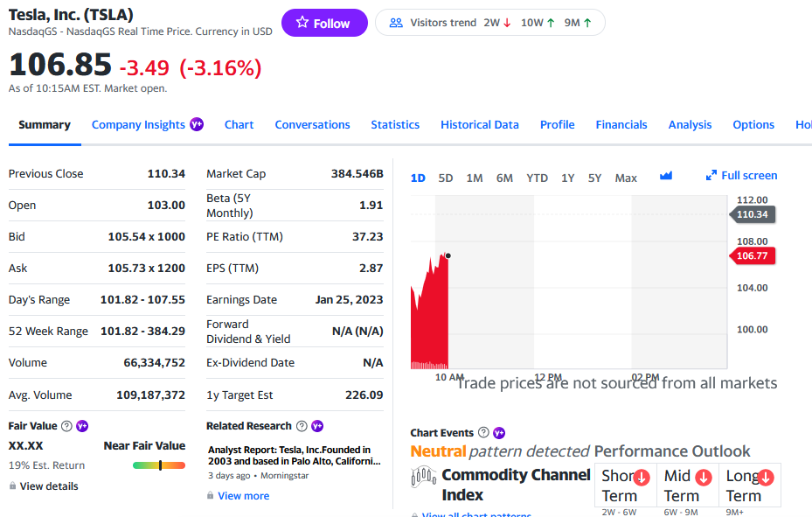
Task: Click the lock icon beside View more
Action: pos(211,496)
